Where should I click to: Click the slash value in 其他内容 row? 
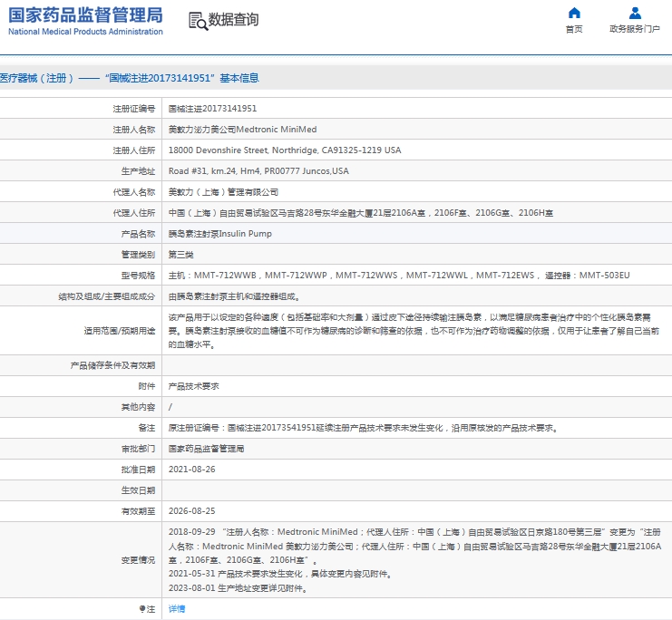[170, 407]
